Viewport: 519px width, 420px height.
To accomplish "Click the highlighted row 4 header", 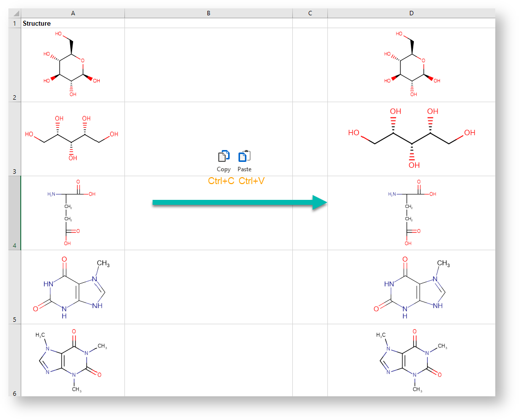I will pos(14,213).
